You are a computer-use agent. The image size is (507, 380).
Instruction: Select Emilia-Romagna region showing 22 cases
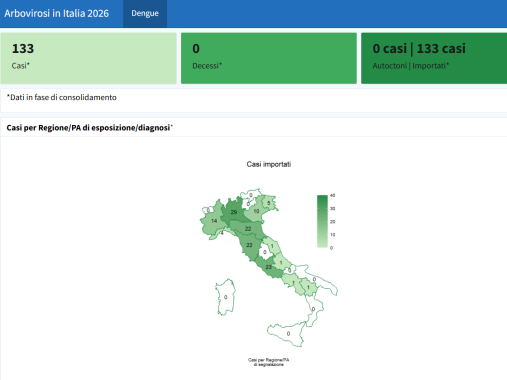pos(248,229)
